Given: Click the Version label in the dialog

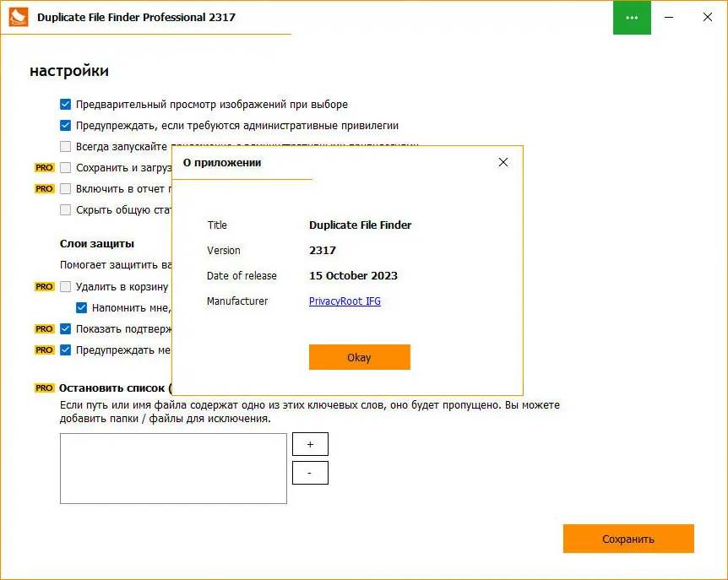Looking at the screenshot, I should pos(224,251).
